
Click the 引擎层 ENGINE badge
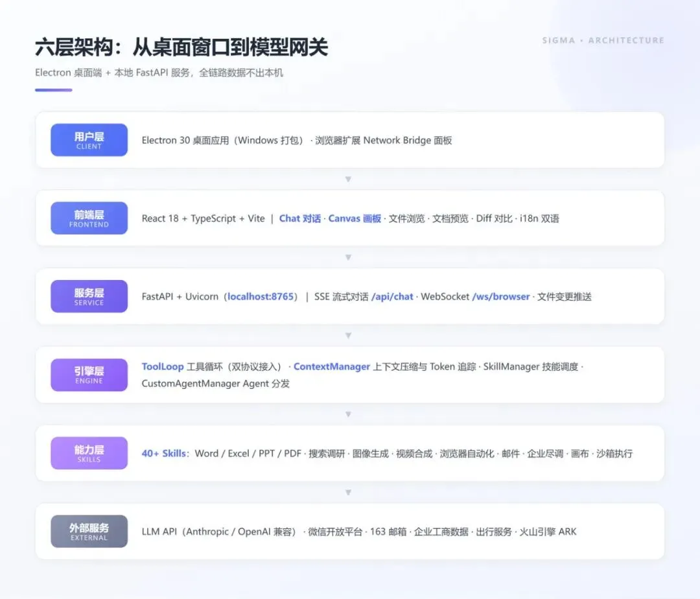(89, 375)
